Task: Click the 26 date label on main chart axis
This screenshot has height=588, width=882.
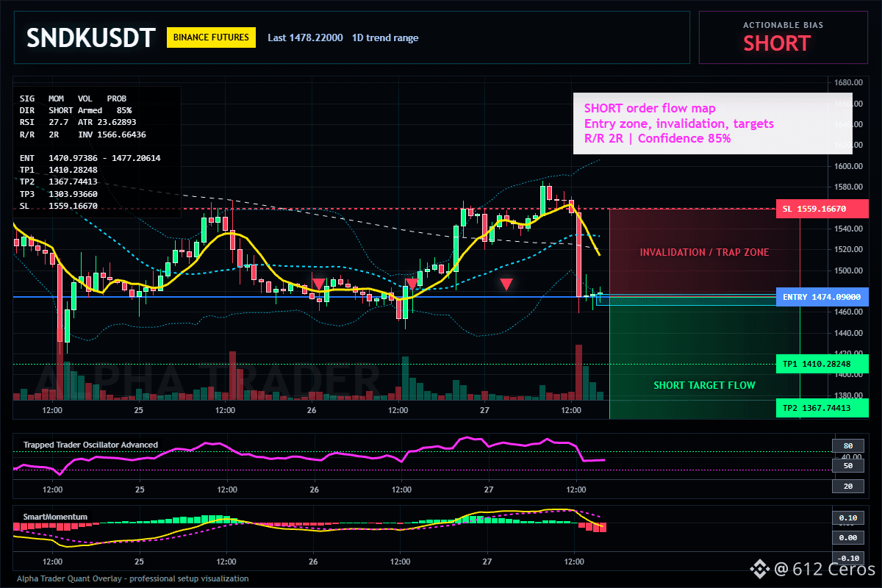Action: 312,409
